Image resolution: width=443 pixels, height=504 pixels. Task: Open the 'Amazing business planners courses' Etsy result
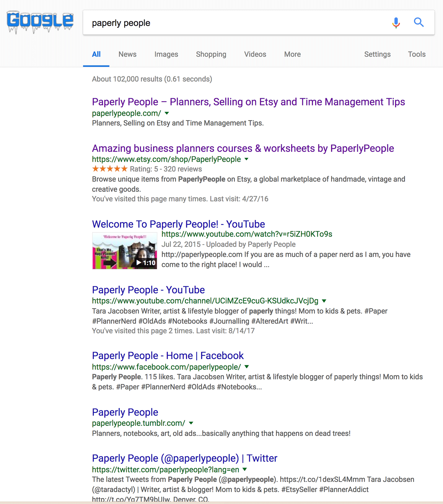[x=243, y=148]
